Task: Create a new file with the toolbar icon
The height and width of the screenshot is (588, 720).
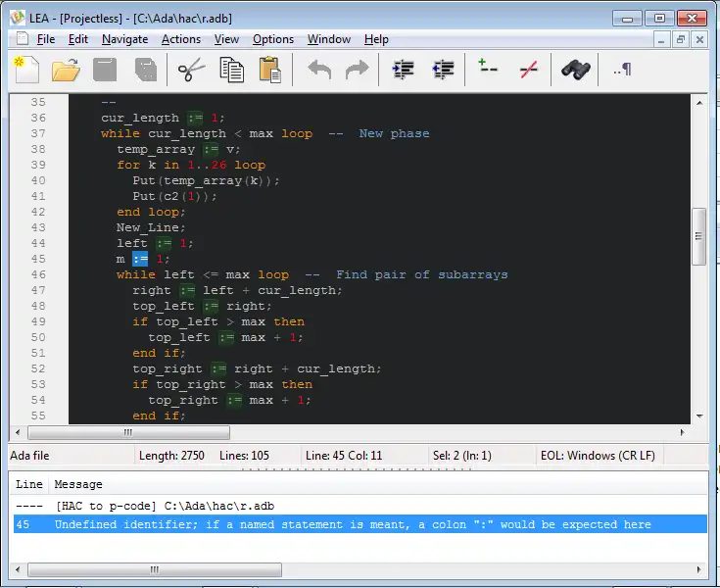Action: click(25, 70)
